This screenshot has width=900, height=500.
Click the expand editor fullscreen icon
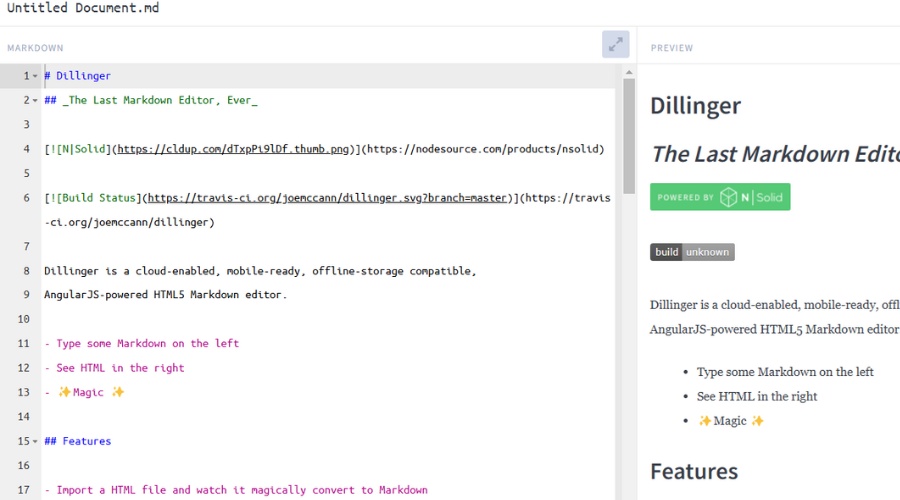615,44
